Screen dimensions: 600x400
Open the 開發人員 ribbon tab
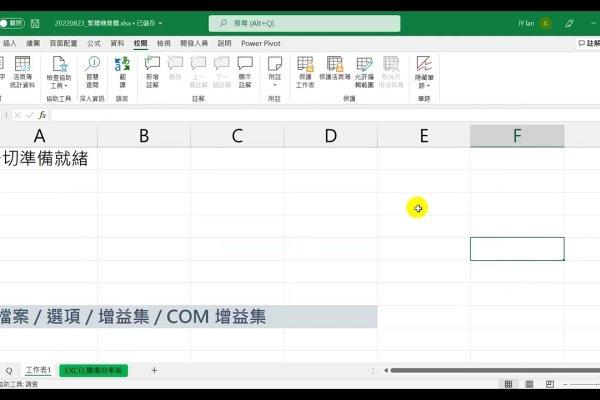point(194,43)
